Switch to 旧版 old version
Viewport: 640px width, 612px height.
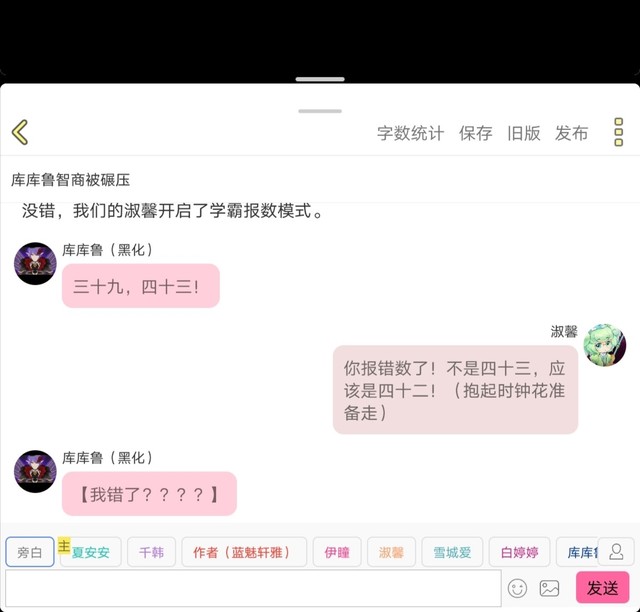pos(524,133)
